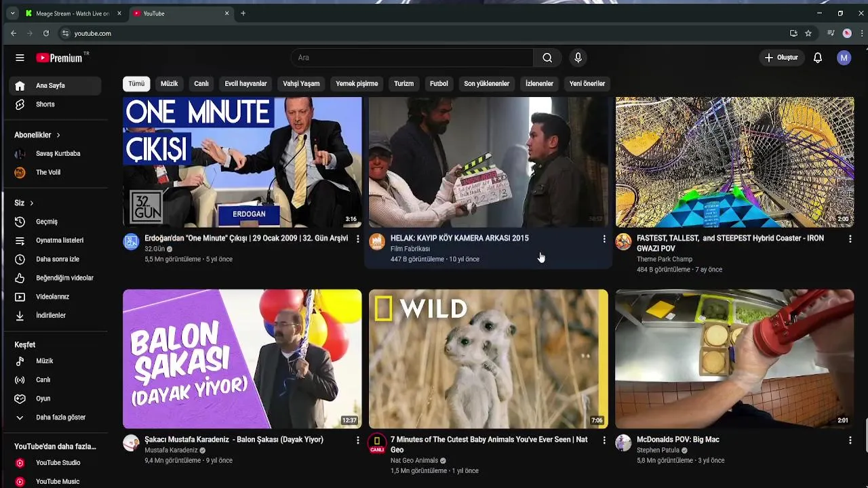Viewport: 868px width, 488px height.
Task: Open the 32.Gün channel avatar
Action: (x=131, y=241)
